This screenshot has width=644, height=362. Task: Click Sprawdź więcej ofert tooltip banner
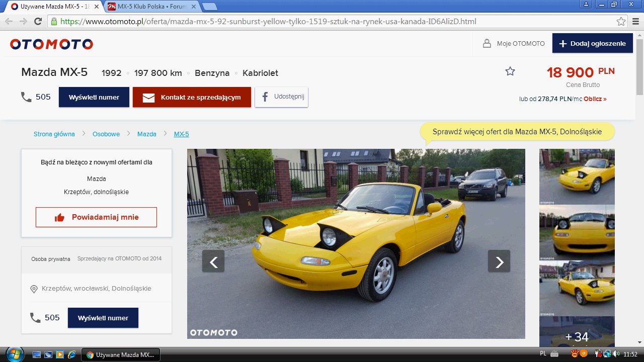517,132
